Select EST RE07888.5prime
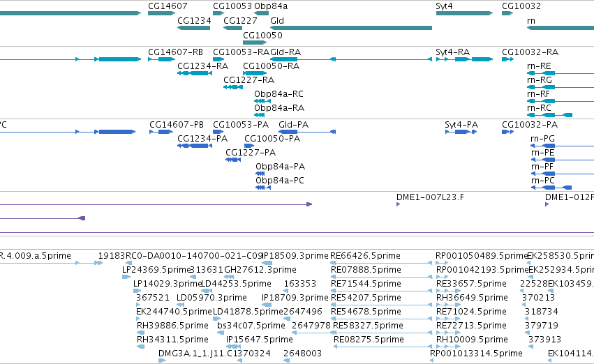The image size is (594, 364). 366,270
